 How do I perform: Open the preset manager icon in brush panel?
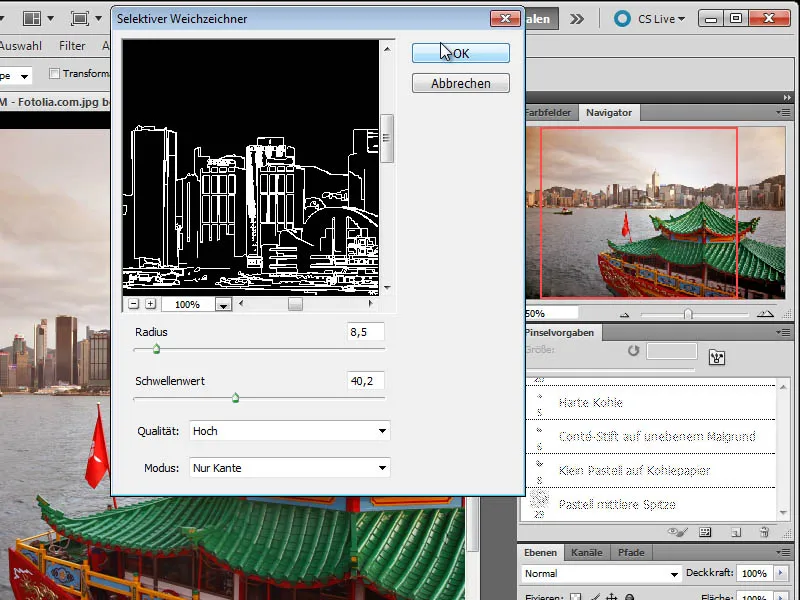705,532
